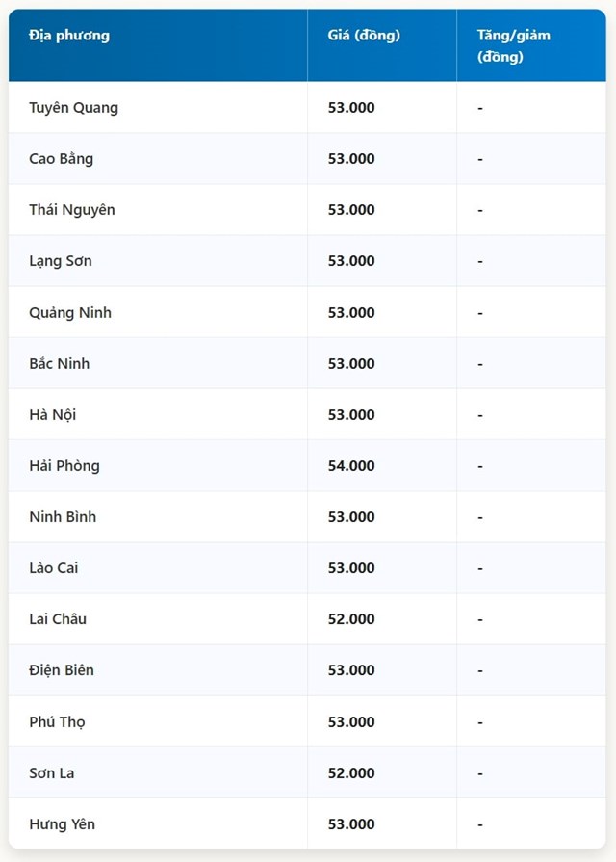Click on Thái Nguyên in the table
Screen dimensions: 616x862
click(72, 210)
